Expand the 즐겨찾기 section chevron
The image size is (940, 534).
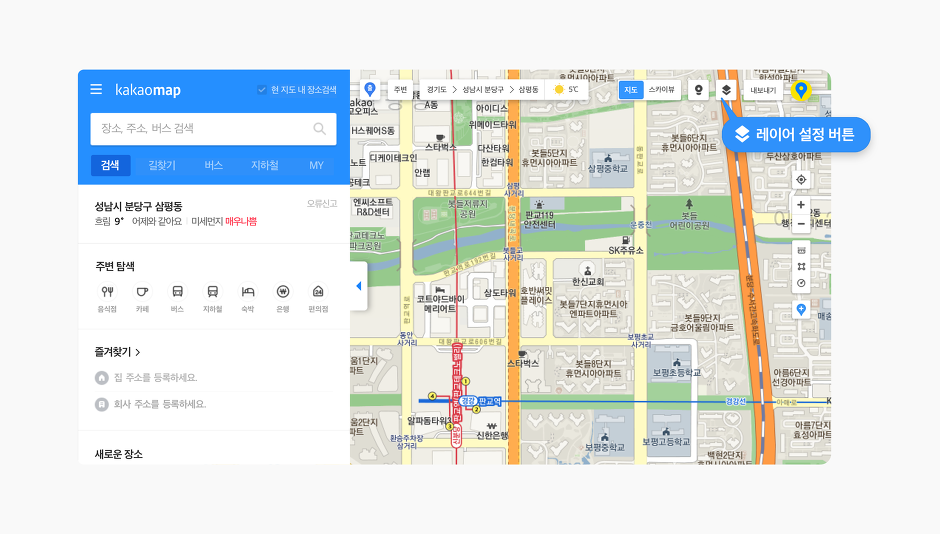point(138,352)
